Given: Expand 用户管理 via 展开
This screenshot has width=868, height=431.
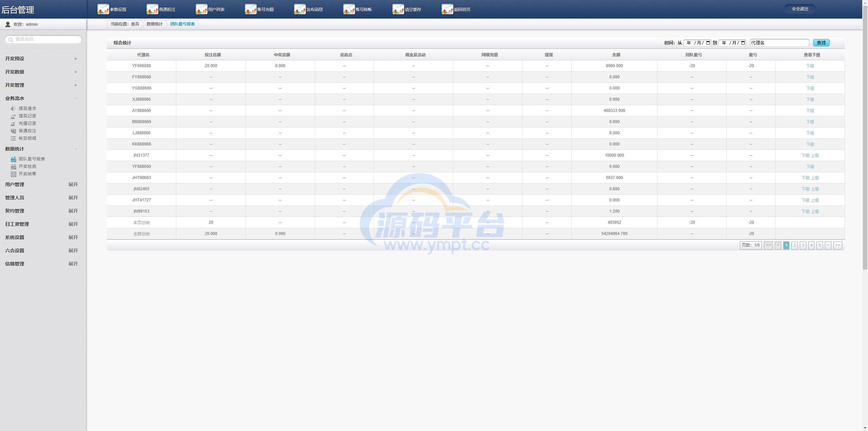Looking at the screenshot, I should pyautogui.click(x=73, y=184).
